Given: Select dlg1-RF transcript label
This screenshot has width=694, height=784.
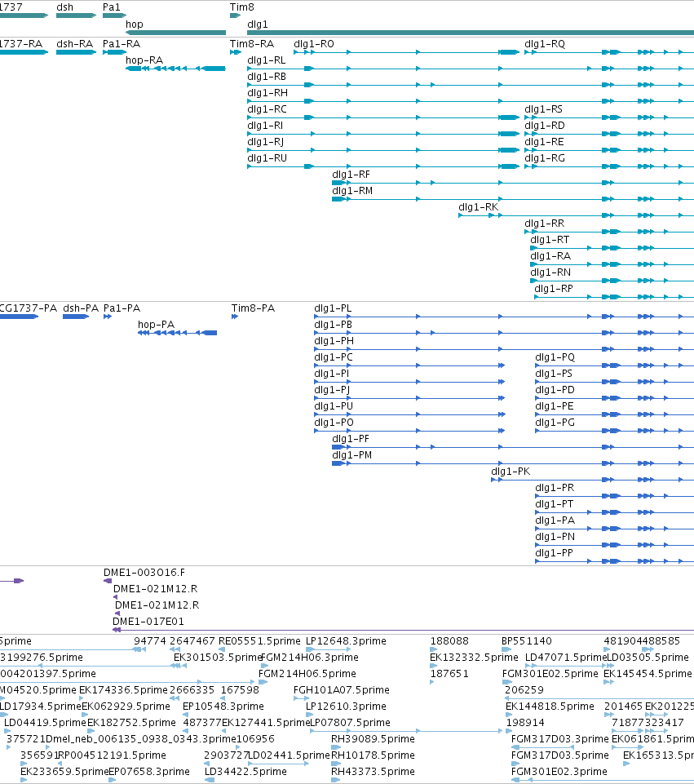Looking at the screenshot, I should (351, 175).
